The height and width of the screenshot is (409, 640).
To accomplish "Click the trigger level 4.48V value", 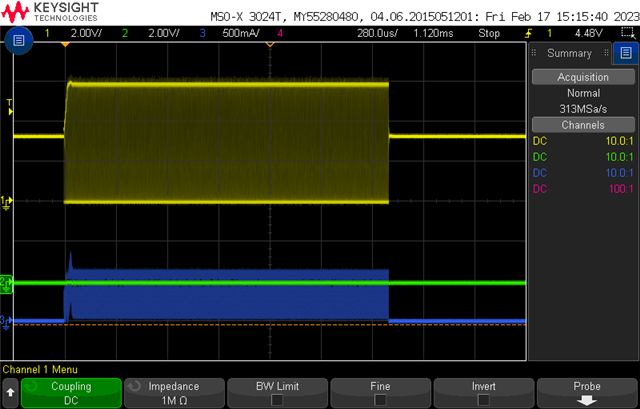I will pos(589,33).
